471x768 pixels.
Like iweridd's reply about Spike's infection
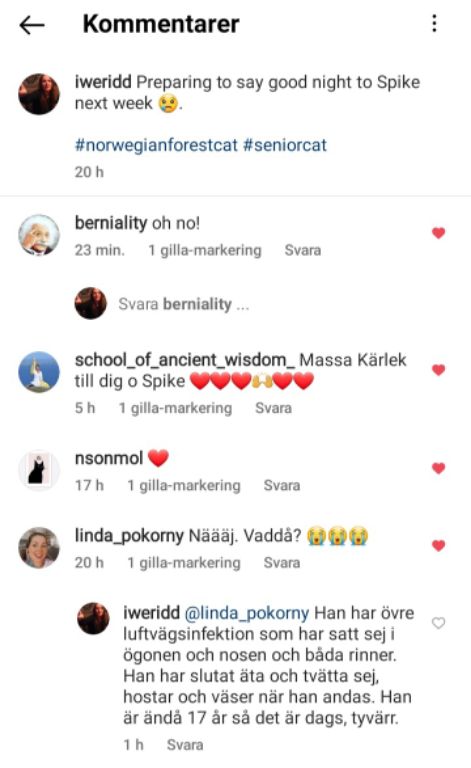[438, 623]
